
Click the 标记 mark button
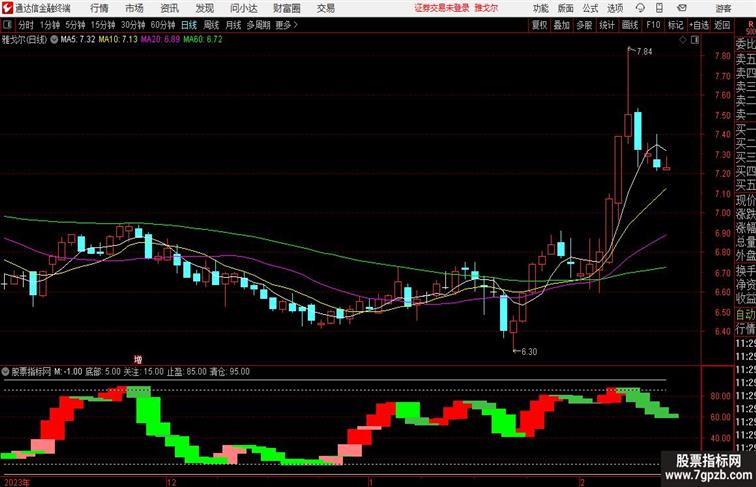point(675,25)
